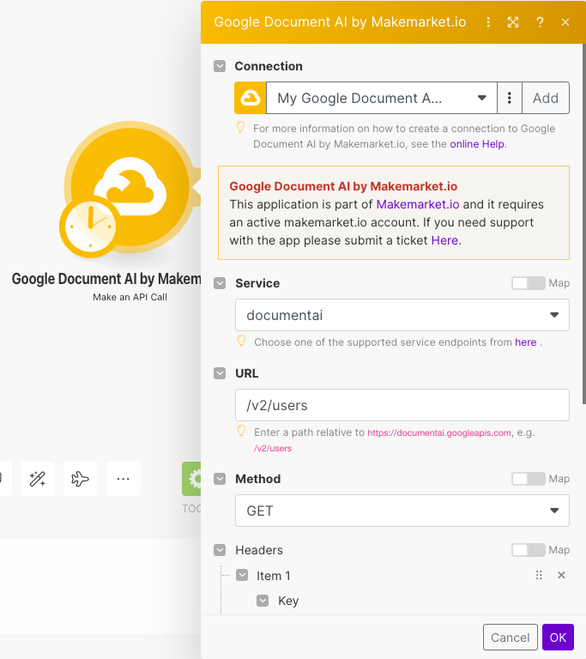The image size is (586, 659).
Task: Click the dialog's vertical scrollbar
Action: pos(583,223)
